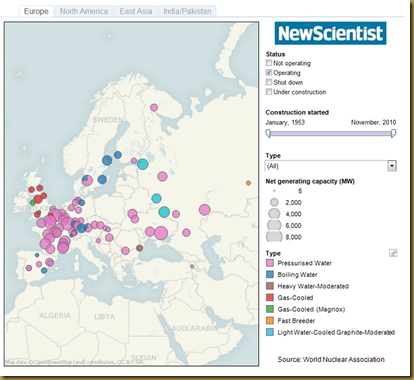
Task: Tick the Shut down checkbox
Action: pyautogui.click(x=269, y=82)
